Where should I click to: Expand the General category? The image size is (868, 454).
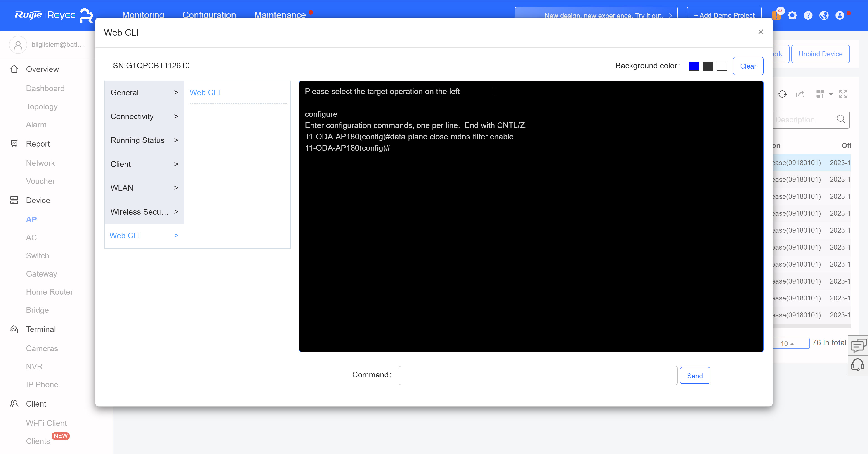pyautogui.click(x=144, y=92)
